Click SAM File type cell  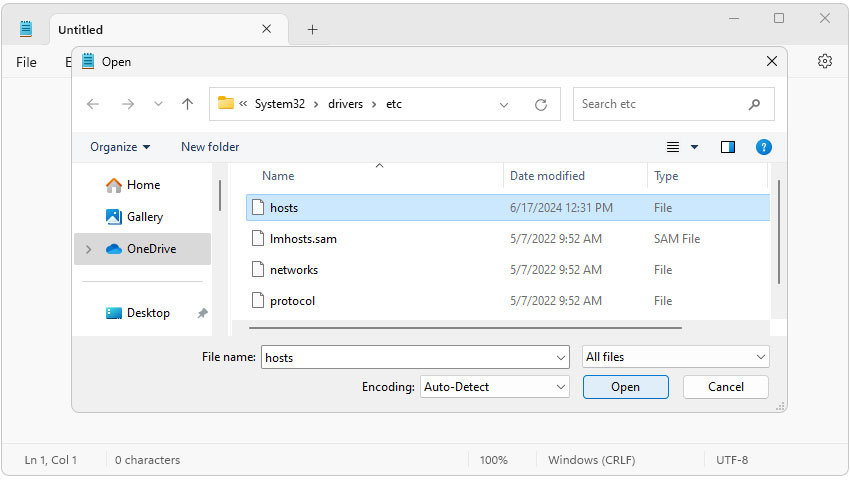tap(677, 239)
